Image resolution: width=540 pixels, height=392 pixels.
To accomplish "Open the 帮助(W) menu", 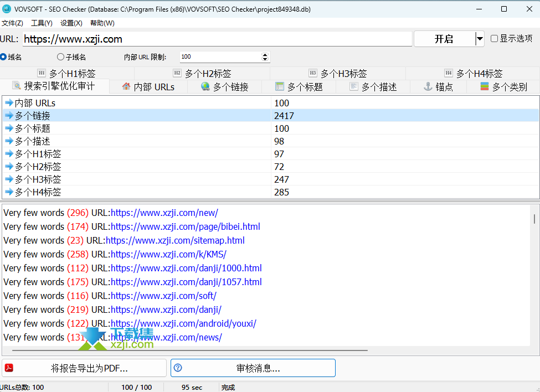I will [102, 23].
